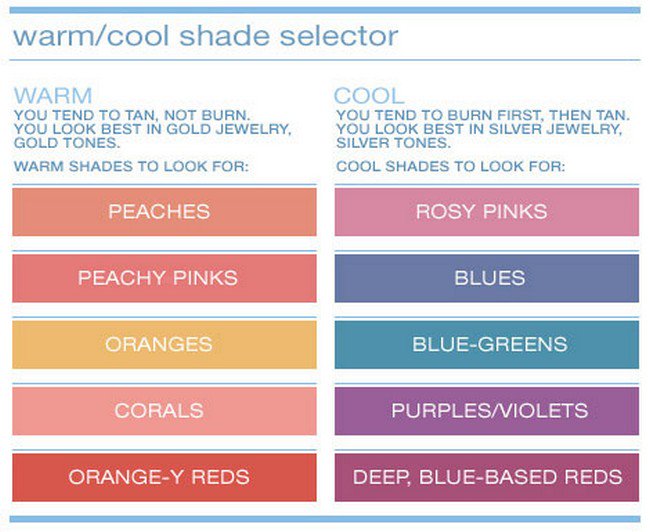Pick the Blue-Greens swatch
This screenshot has height=532, width=650.
point(486,345)
